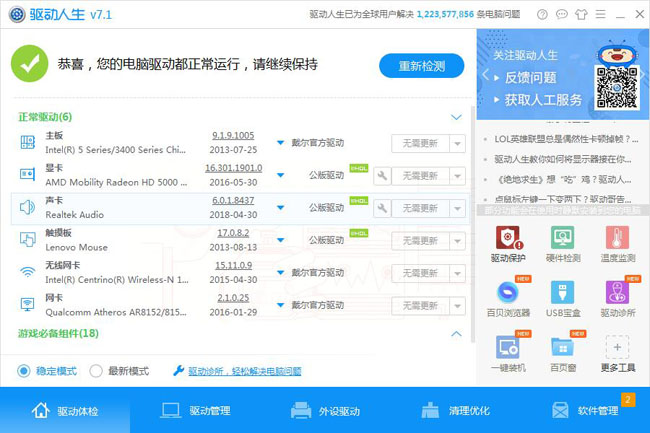Click the 重新检测 rescan button

421,66
